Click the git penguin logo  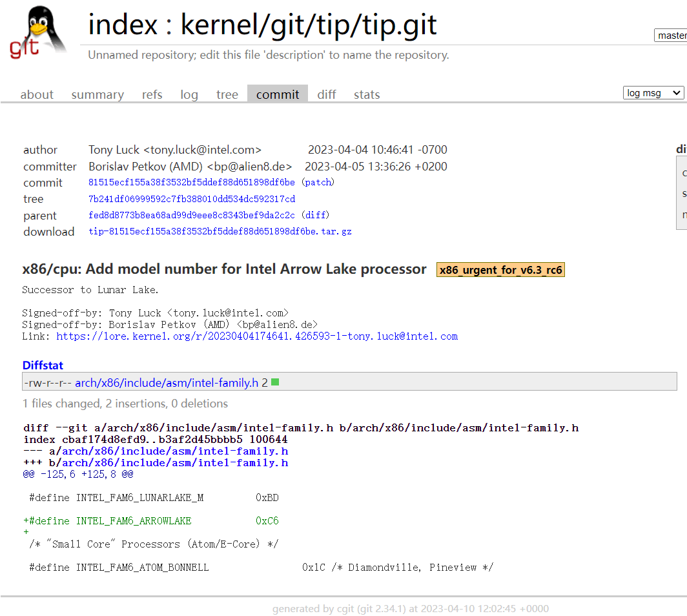pyautogui.click(x=39, y=32)
